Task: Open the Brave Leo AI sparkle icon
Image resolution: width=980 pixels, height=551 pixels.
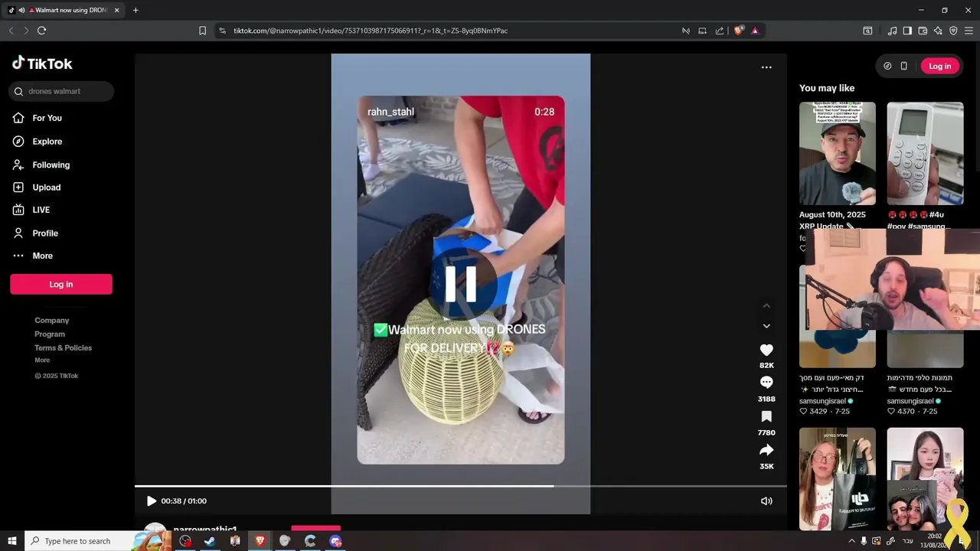Action: click(x=938, y=31)
